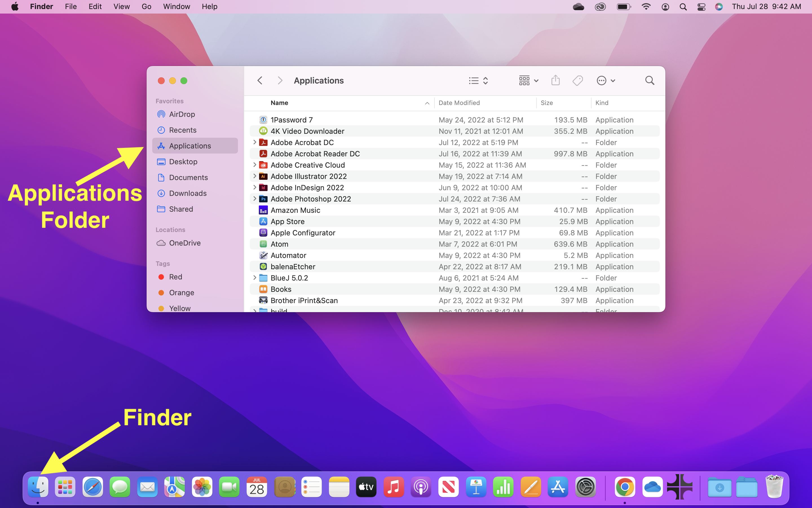
Task: Expand the Adobe Illustrator 2022 folder
Action: coord(255,176)
